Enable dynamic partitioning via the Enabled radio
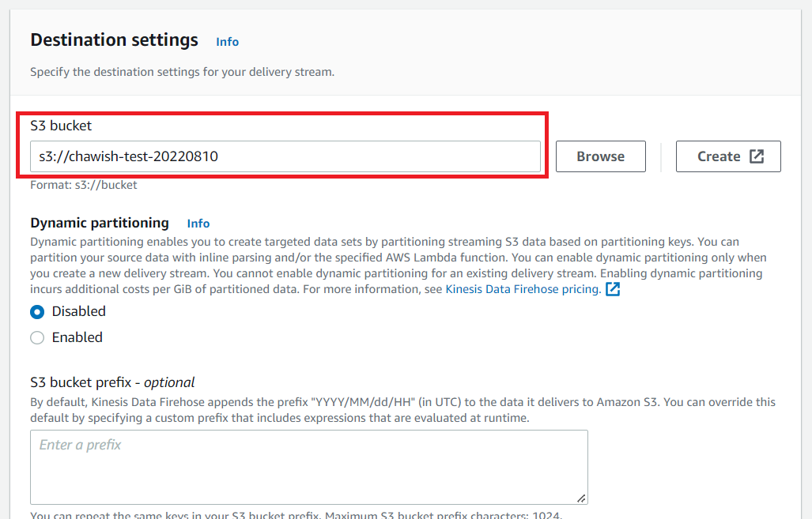This screenshot has width=812, height=519. (x=36, y=337)
